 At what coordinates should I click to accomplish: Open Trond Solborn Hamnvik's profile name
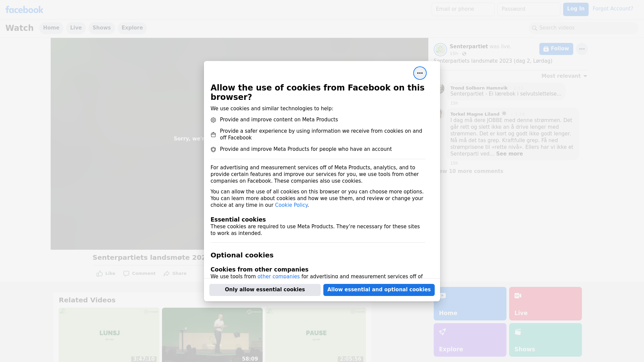479,88
